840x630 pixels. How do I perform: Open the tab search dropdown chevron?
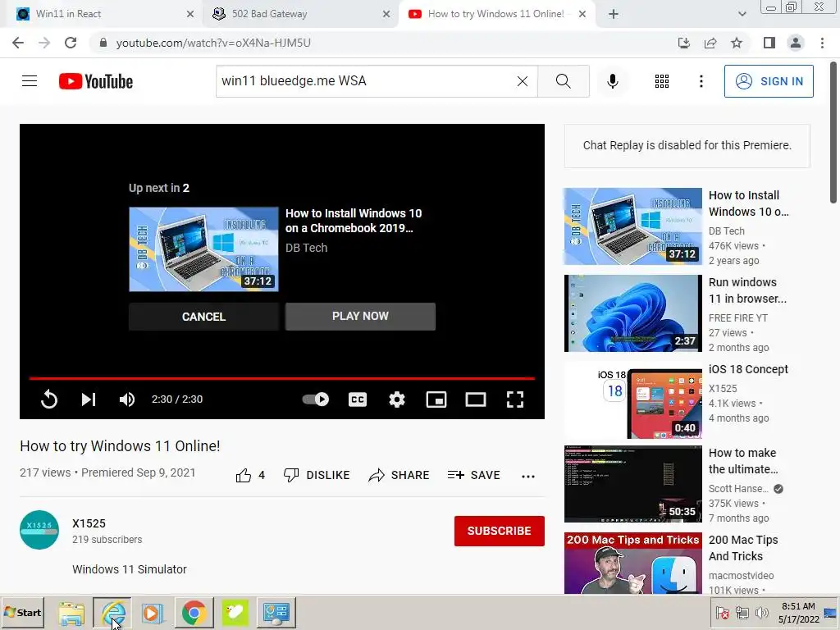742,14
